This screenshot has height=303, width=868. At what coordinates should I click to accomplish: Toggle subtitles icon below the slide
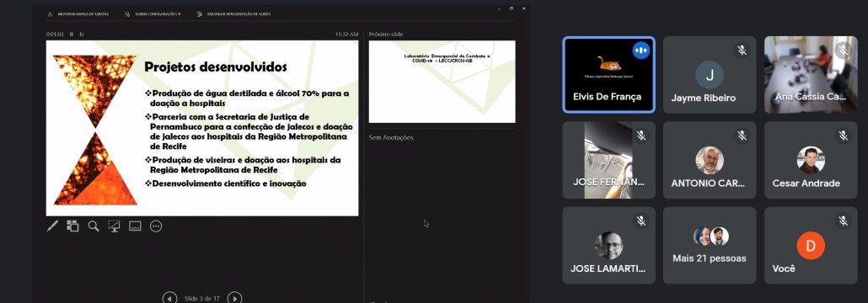click(135, 226)
